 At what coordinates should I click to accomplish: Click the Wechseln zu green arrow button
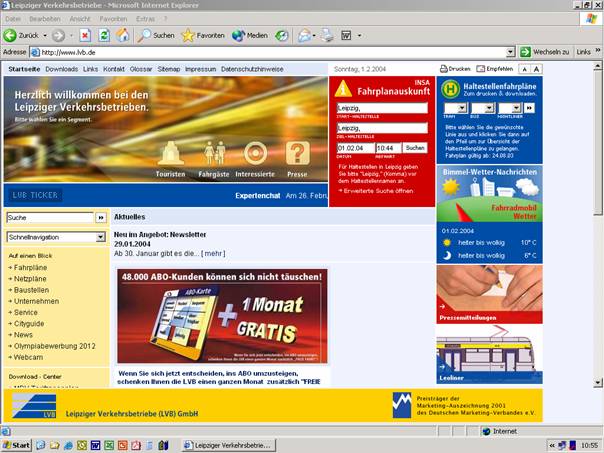pos(525,52)
